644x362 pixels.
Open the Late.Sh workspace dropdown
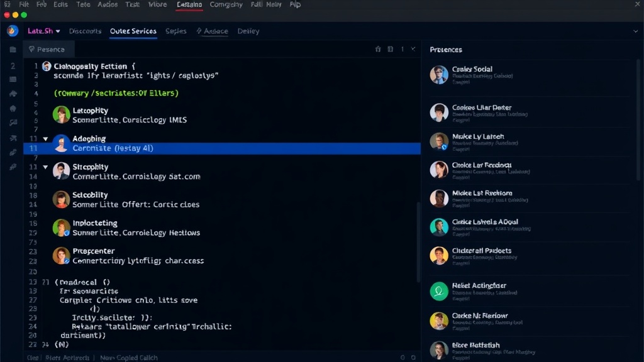click(43, 31)
